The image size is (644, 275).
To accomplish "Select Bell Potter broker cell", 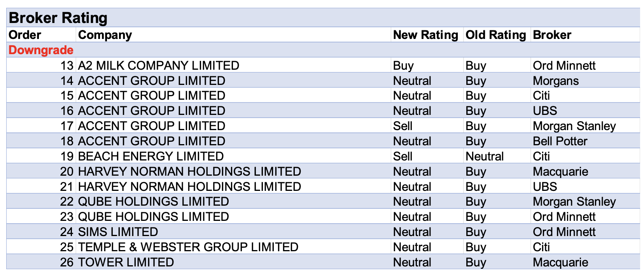I will pyautogui.click(x=560, y=141).
